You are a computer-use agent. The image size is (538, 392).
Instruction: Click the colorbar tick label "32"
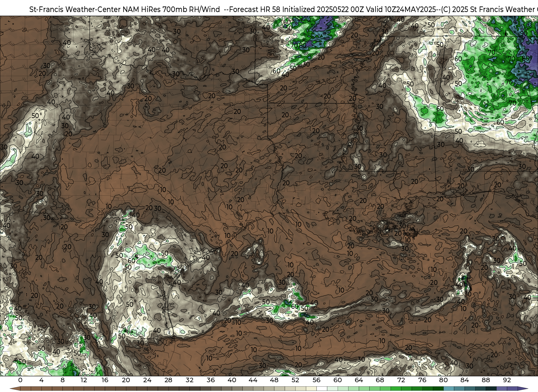click(x=189, y=380)
